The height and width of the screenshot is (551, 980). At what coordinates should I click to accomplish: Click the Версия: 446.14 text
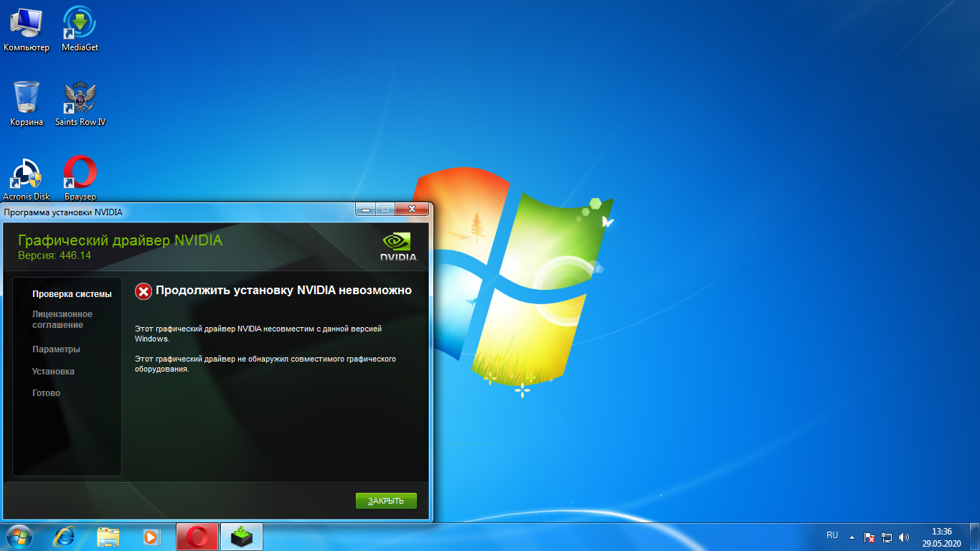(x=55, y=255)
